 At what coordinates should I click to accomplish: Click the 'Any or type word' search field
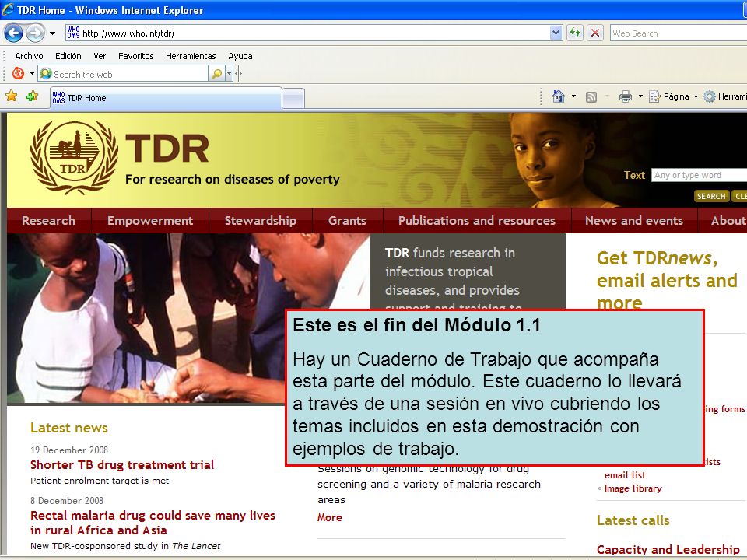pyautogui.click(x=699, y=175)
